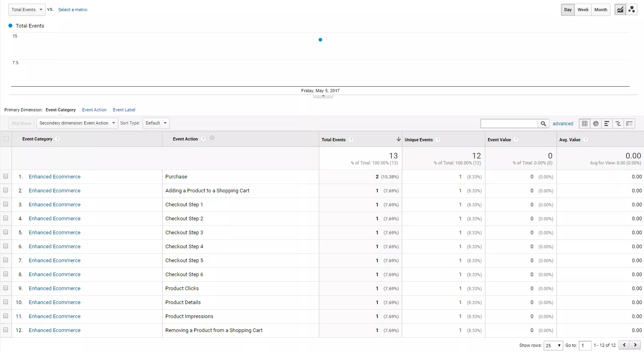Click the May 5 data point on chart
The image size is (644, 352).
tap(320, 40)
